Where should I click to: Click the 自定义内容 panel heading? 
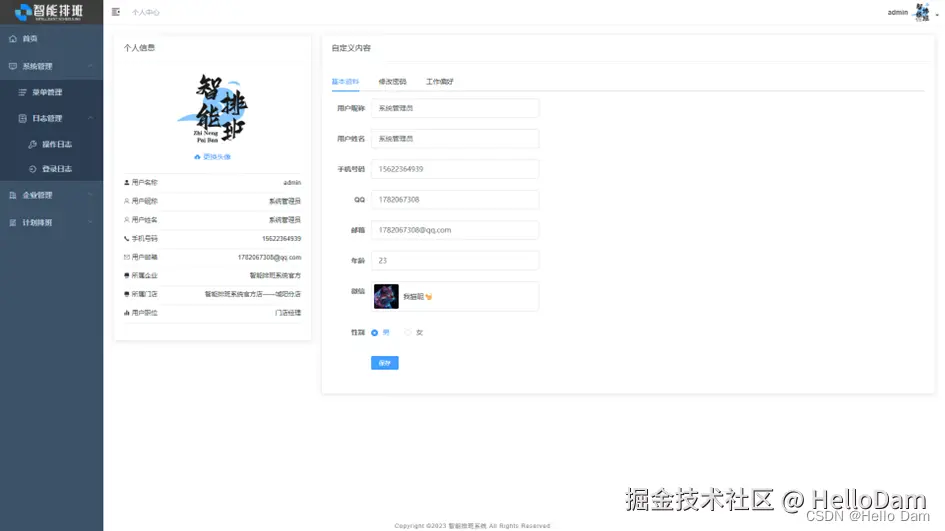[351, 48]
